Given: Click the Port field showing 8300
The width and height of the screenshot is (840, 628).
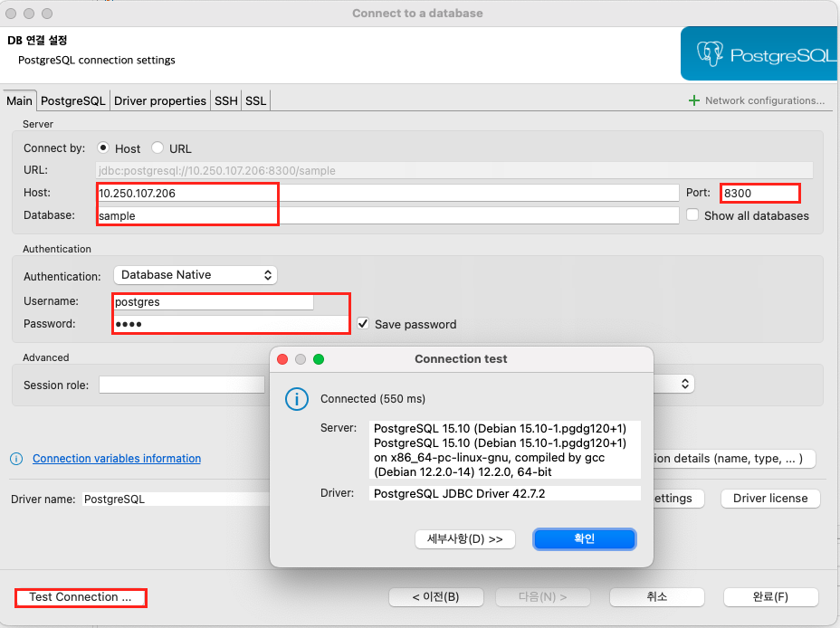Looking at the screenshot, I should (760, 193).
